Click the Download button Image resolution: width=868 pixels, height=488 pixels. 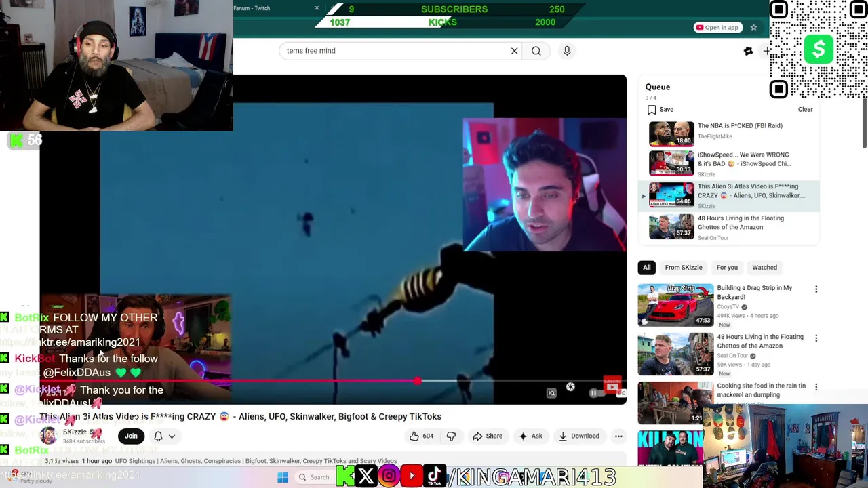(579, 436)
